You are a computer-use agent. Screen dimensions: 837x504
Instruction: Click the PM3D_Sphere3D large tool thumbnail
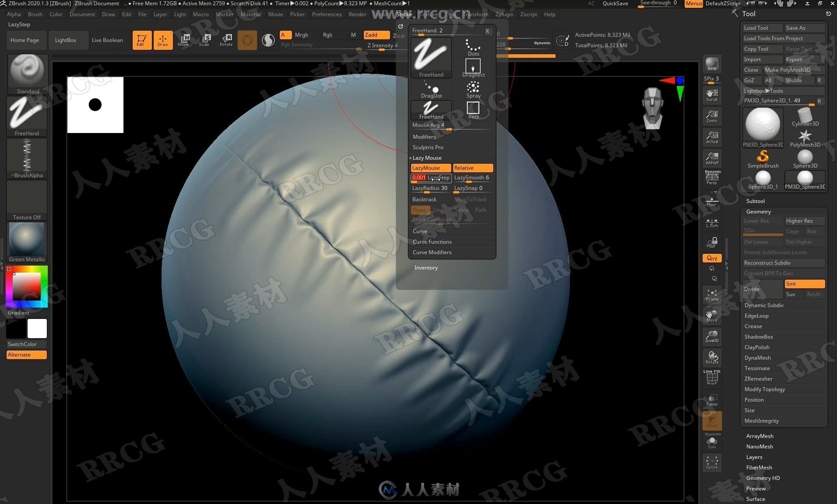[763, 127]
